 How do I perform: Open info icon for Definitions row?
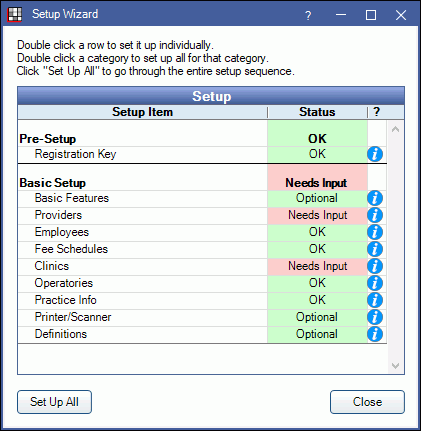click(x=375, y=334)
